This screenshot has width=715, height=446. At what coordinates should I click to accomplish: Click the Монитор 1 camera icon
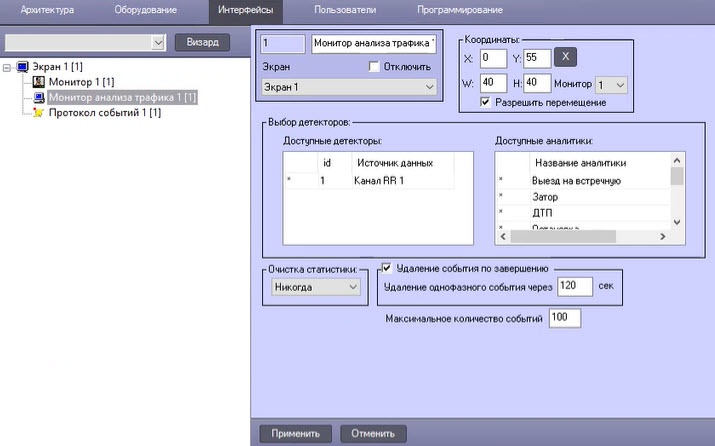(39, 82)
